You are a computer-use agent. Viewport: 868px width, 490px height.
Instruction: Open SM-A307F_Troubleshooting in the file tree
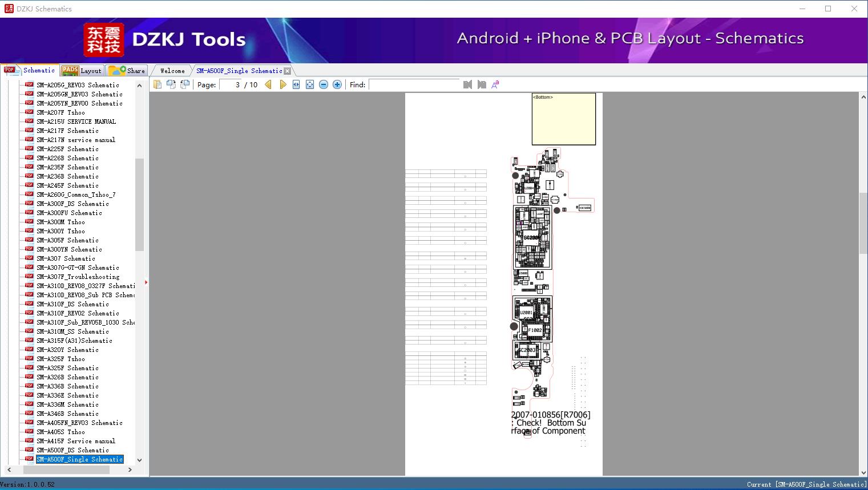(78, 277)
